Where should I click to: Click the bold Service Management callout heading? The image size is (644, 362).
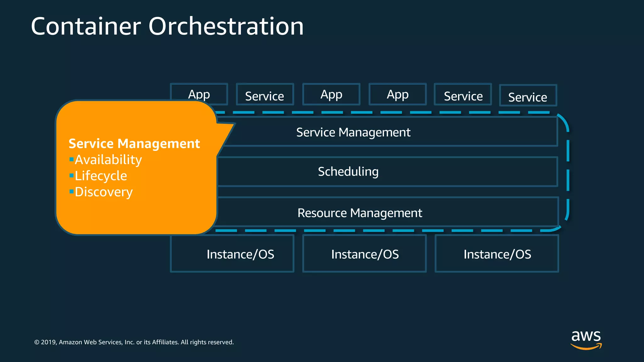(x=134, y=144)
